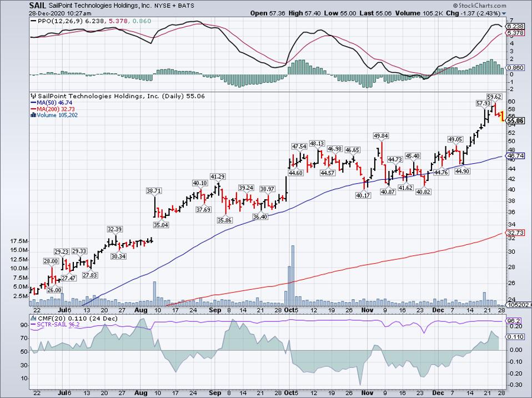Click the NYSE + BATS exchange label
This screenshot has height=398, width=532.
pos(175,6)
